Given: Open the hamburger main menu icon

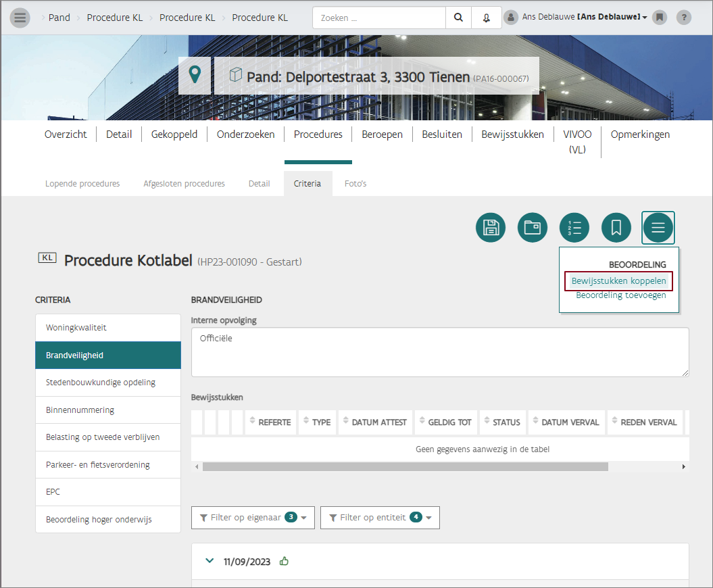Looking at the screenshot, I should coord(20,18).
